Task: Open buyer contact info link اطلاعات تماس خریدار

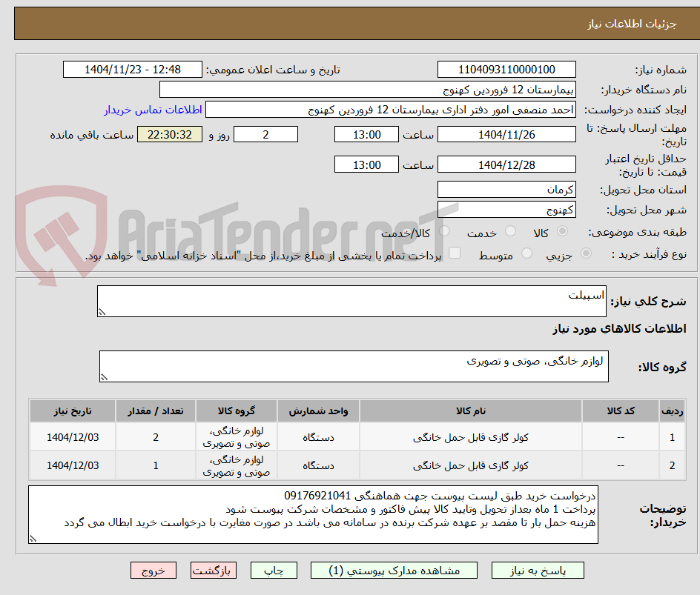Action: pos(153,110)
